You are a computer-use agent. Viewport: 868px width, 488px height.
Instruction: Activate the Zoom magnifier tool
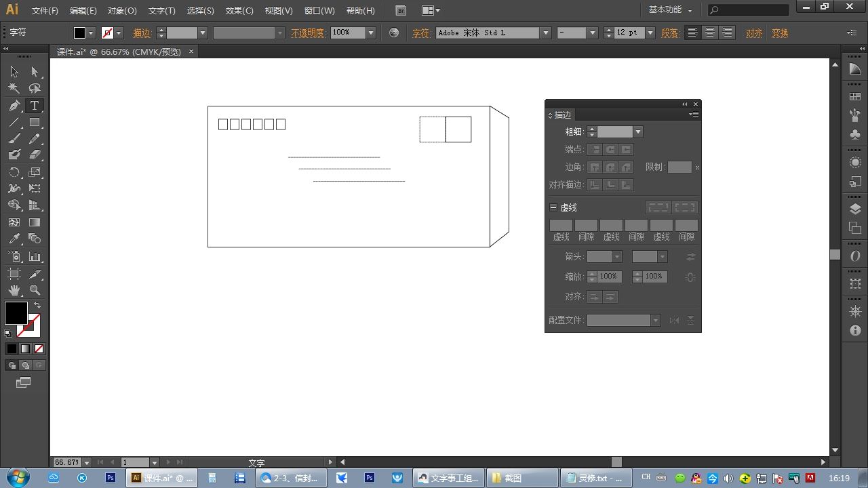pos(35,290)
